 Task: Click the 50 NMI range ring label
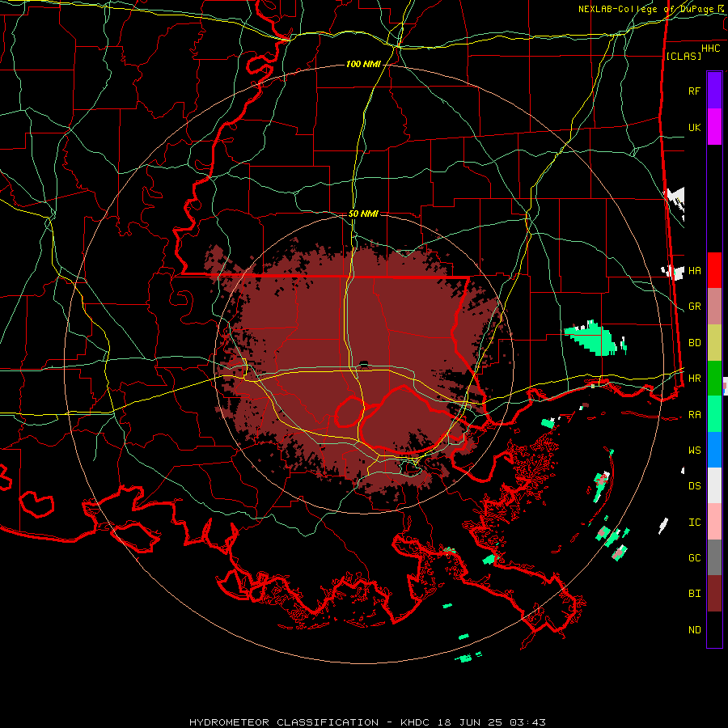coord(363,214)
